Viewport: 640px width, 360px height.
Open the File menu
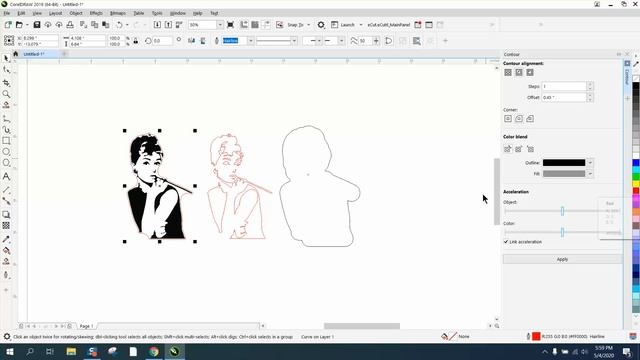7,13
